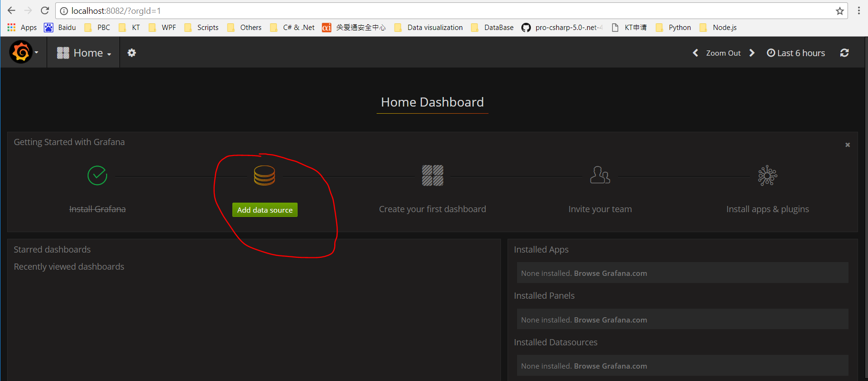Image resolution: width=868 pixels, height=381 pixels.
Task: Open the pro-csharp-5.0 GitHub bookmark
Action: tap(562, 27)
